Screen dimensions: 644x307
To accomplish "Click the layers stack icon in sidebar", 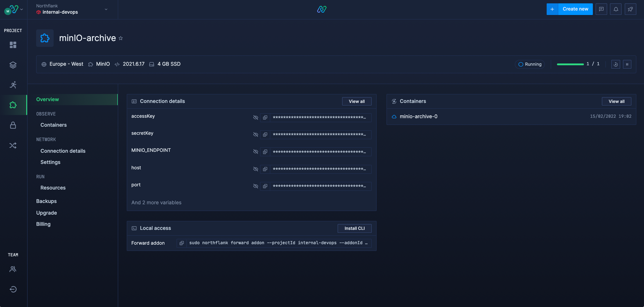I will point(13,65).
